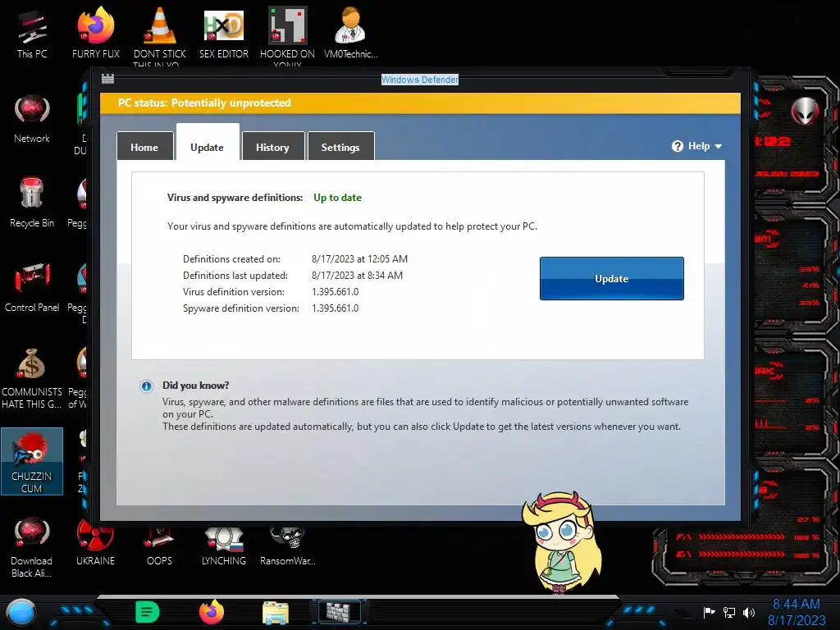Open network status icon in system tray
This screenshot has width=840, height=630.
[x=729, y=612]
